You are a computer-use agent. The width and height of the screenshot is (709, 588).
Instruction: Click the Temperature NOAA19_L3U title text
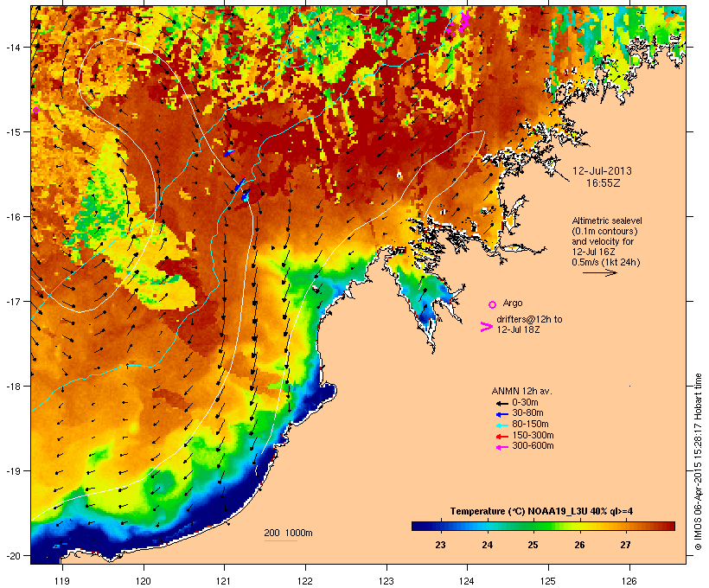pyautogui.click(x=541, y=511)
